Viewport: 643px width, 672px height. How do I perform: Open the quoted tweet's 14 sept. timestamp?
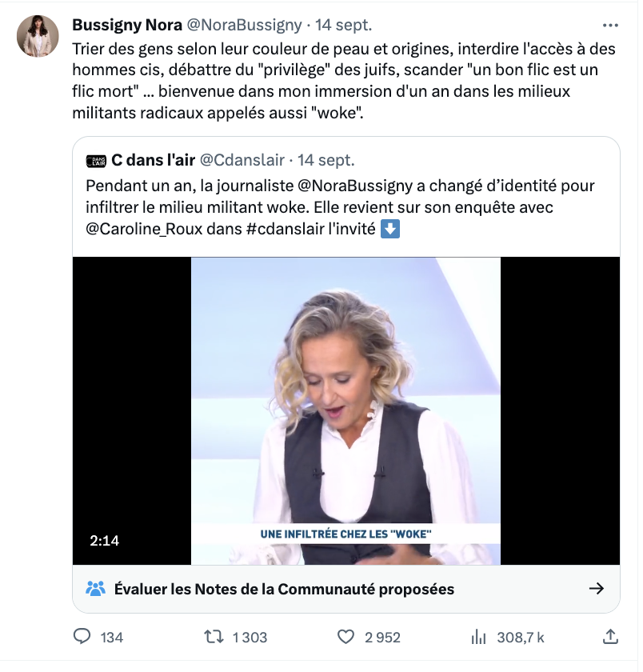coord(325,161)
